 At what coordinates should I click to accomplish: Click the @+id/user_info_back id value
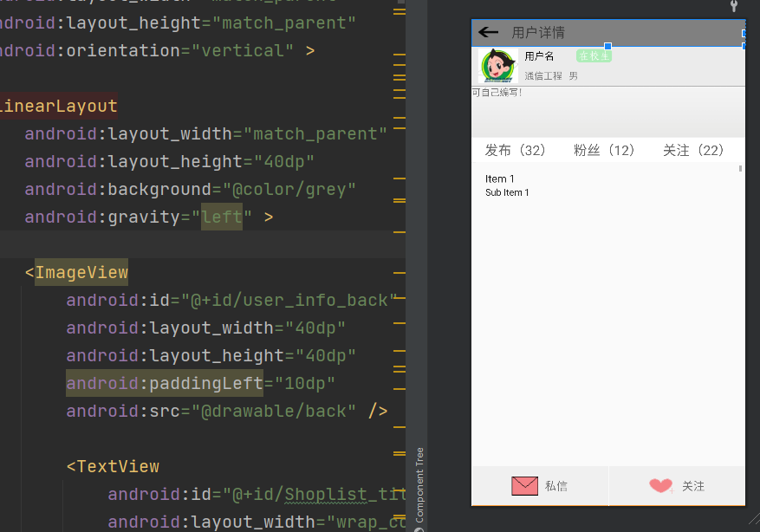tap(289, 301)
